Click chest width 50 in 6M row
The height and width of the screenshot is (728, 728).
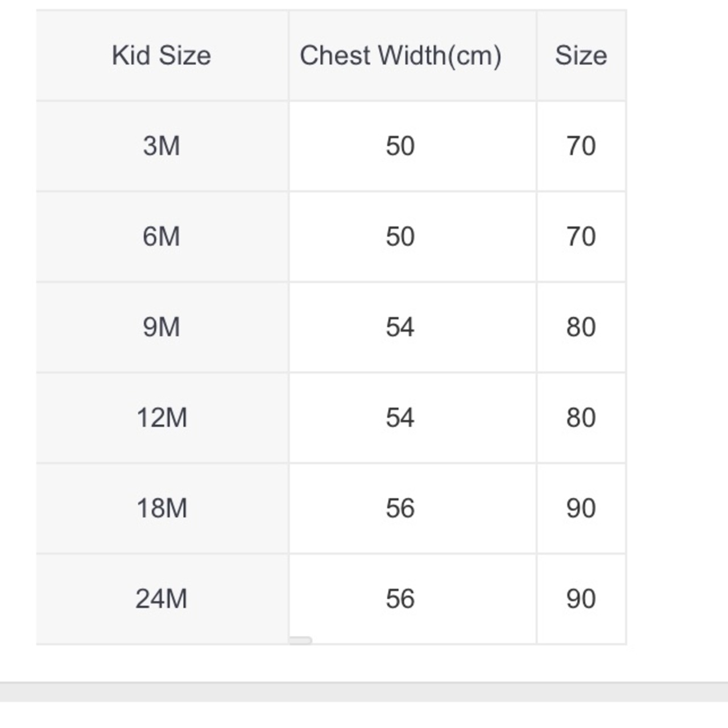point(400,237)
